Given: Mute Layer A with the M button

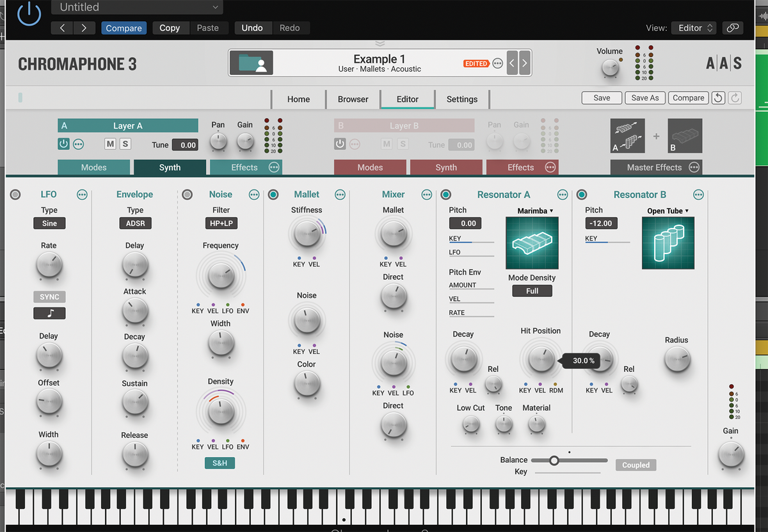Looking at the screenshot, I should tap(110, 143).
